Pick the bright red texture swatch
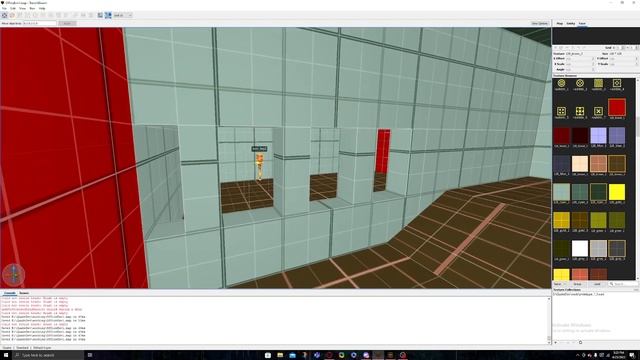This screenshot has width=640, height=360. [x=617, y=107]
